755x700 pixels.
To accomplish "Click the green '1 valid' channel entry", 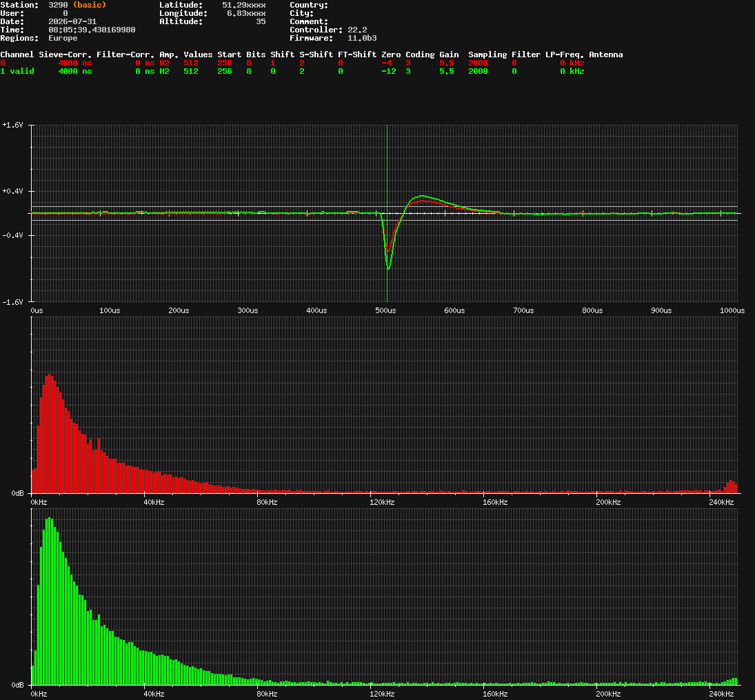I will pos(17,71).
